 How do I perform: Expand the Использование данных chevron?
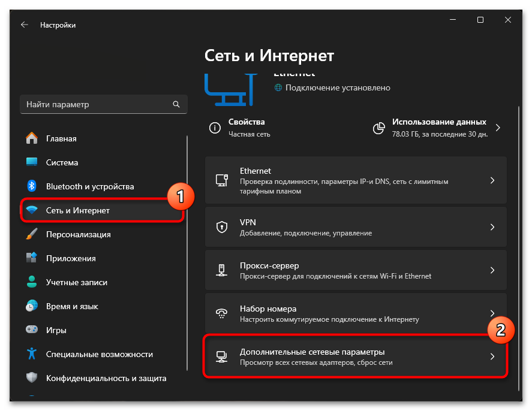point(498,128)
